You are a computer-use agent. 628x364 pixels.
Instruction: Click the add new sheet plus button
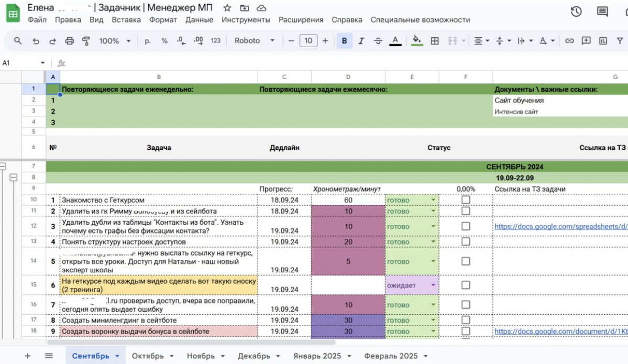pyautogui.click(x=28, y=356)
